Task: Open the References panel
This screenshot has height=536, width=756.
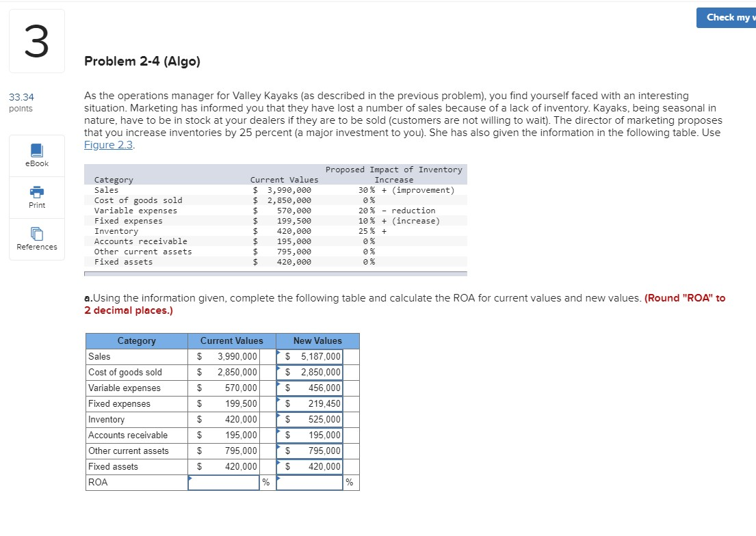Action: pyautogui.click(x=36, y=240)
